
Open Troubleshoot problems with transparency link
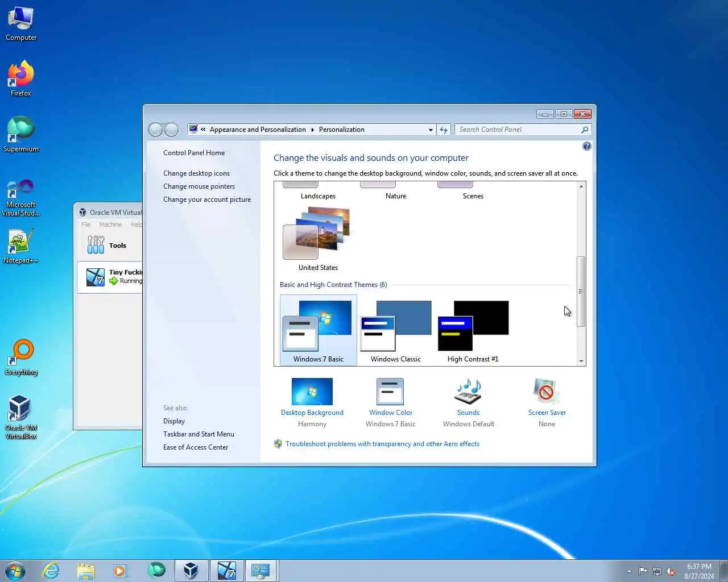[x=382, y=444]
